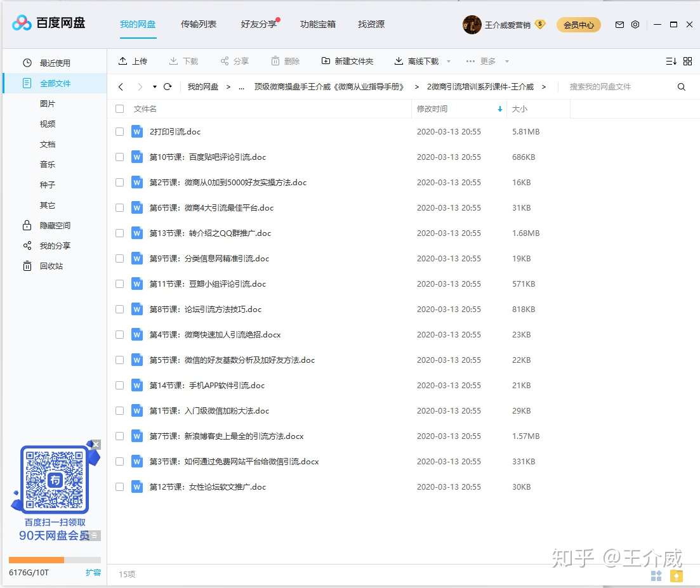Click username 王介威爱营销

point(508,25)
